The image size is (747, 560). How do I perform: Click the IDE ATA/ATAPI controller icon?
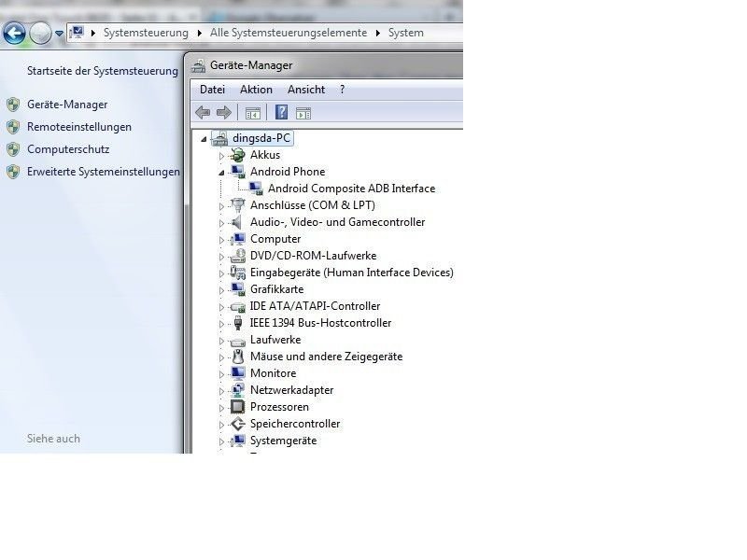pos(237,306)
